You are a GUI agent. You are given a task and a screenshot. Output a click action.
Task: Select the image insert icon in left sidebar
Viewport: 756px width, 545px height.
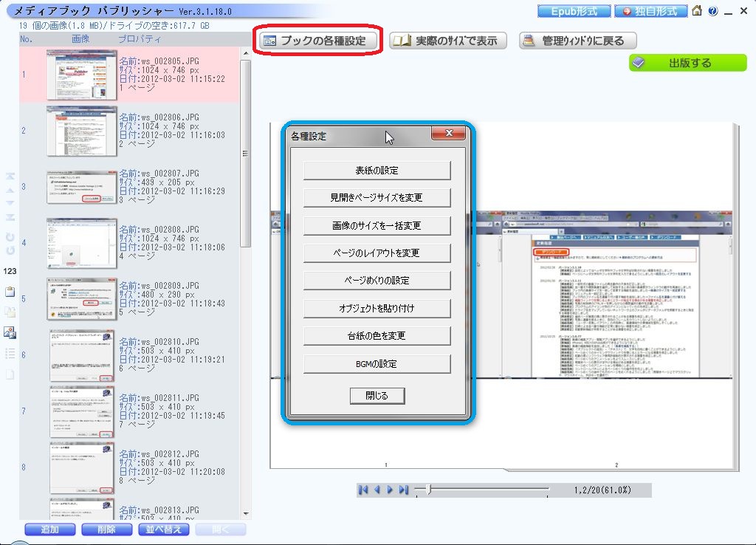pos(10,333)
